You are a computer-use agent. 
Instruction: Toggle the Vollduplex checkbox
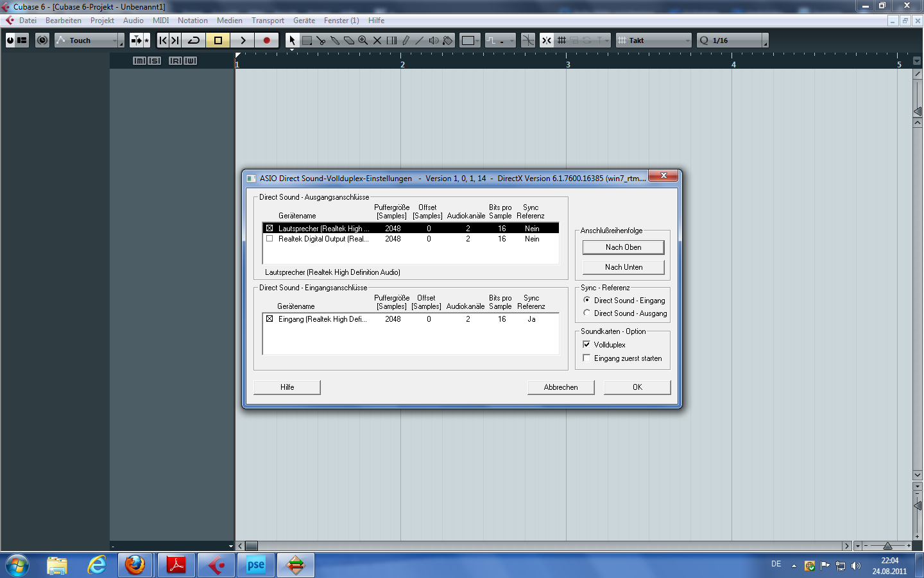click(586, 344)
